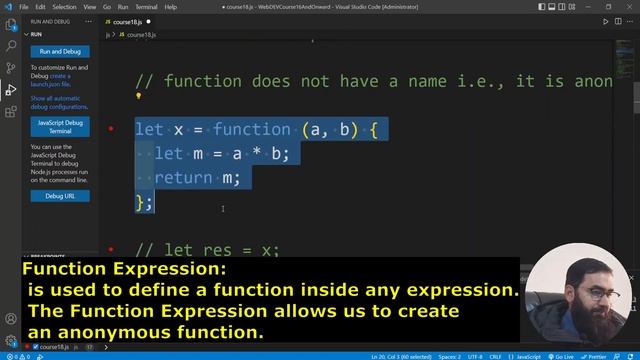This screenshot has height=360, width=640.
Task: Click the comment 'function does not have a name'
Action: tap(374, 81)
